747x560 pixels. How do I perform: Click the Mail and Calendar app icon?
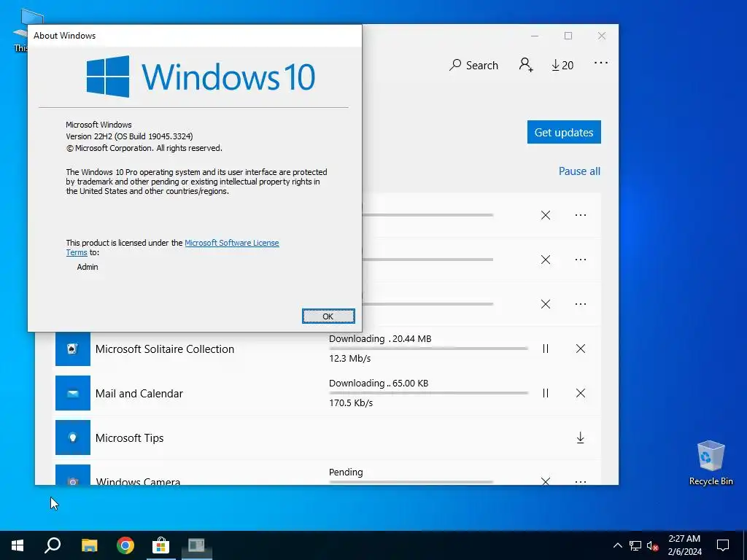73,393
